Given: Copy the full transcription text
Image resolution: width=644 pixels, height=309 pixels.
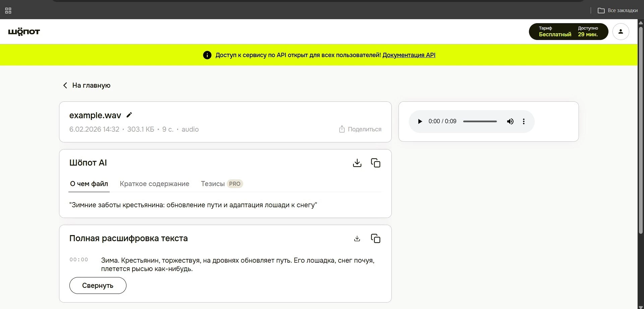Looking at the screenshot, I should [x=375, y=238].
